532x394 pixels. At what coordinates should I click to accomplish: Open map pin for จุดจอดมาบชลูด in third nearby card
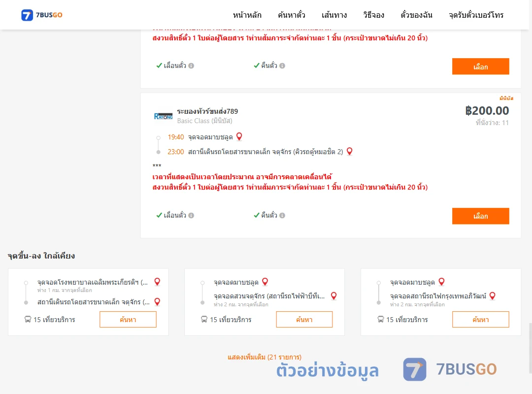441,282
